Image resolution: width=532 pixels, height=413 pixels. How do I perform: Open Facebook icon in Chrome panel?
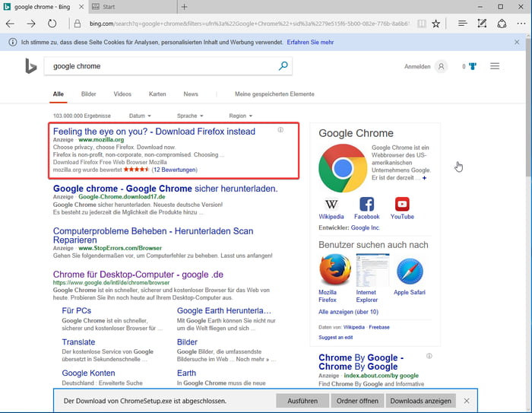[367, 204]
